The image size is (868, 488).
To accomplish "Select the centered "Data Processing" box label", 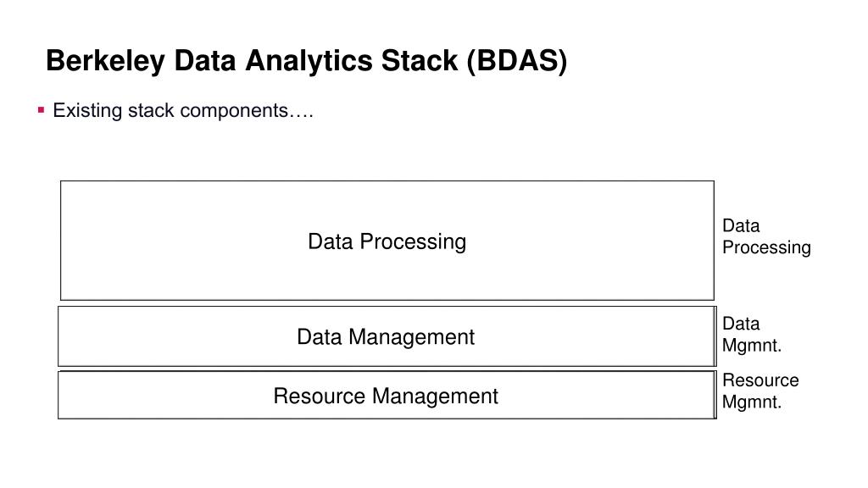I will (387, 241).
